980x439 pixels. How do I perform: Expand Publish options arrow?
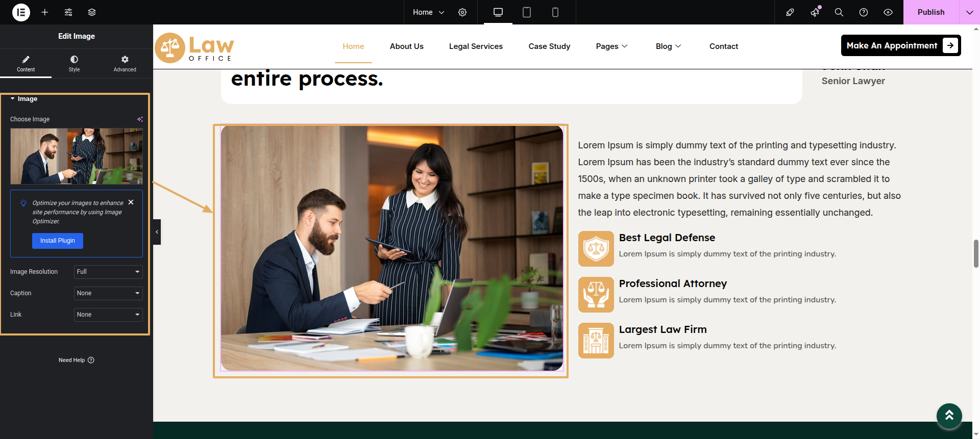pyautogui.click(x=969, y=12)
